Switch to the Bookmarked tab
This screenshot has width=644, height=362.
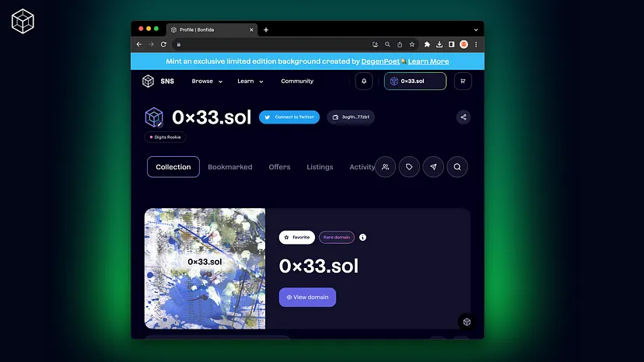point(230,167)
